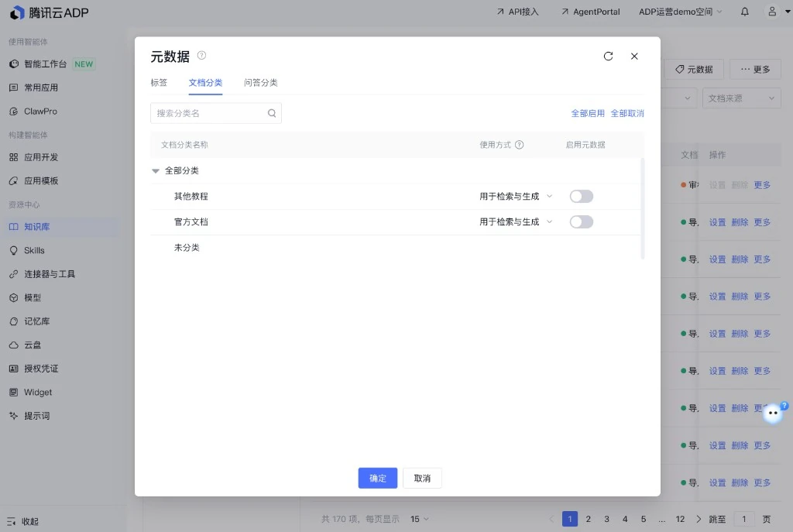Click the help icon beside 元数据 title
793x532 pixels.
coord(201,56)
